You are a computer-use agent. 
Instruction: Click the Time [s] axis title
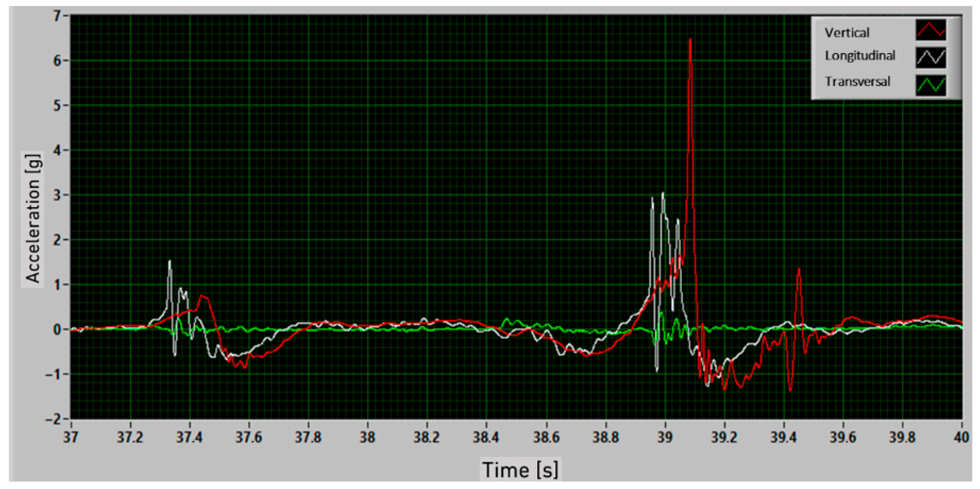[x=520, y=469]
